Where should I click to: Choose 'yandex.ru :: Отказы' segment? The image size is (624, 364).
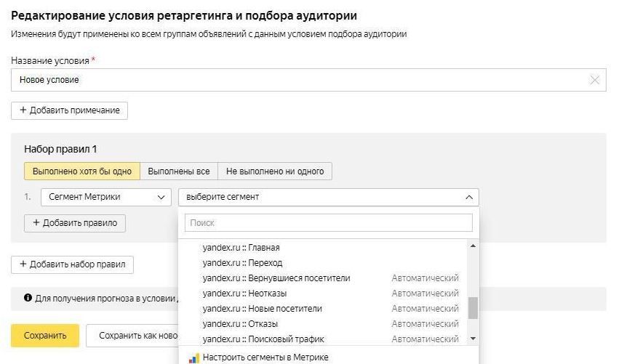pyautogui.click(x=323, y=324)
